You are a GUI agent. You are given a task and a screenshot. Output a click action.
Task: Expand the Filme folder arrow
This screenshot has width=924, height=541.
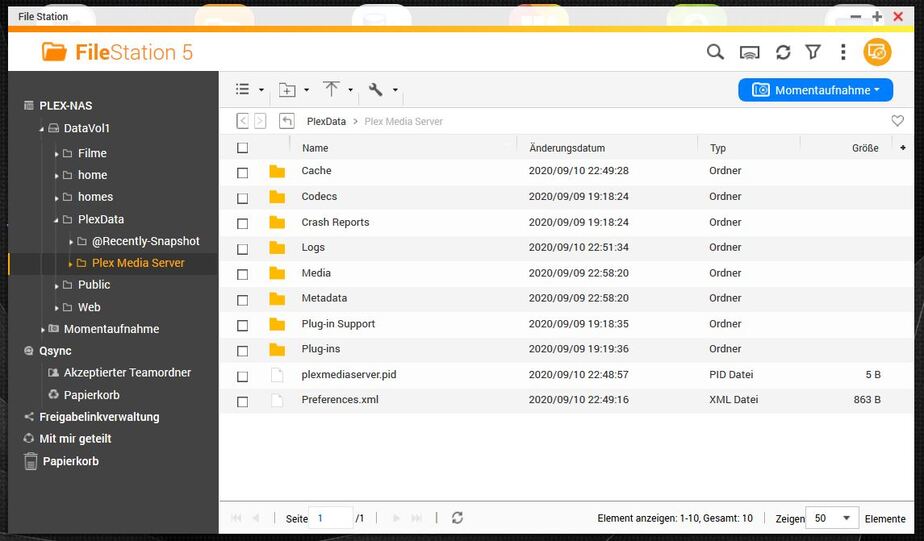[x=57, y=154]
